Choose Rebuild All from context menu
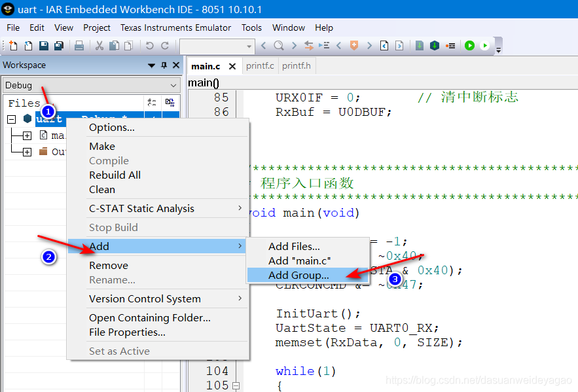Screen dimensions: 578x392 coord(158,175)
